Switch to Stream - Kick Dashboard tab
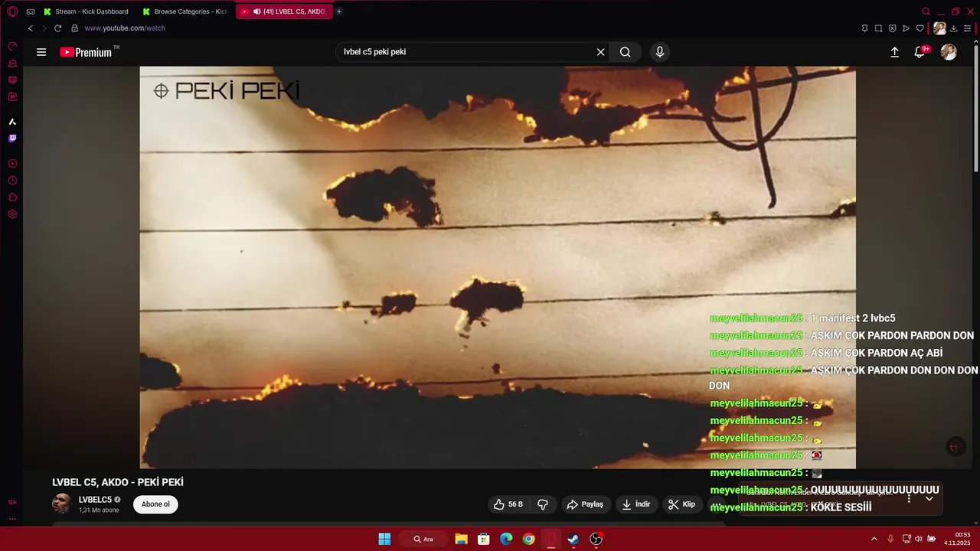The image size is (980, 551). tap(86, 11)
